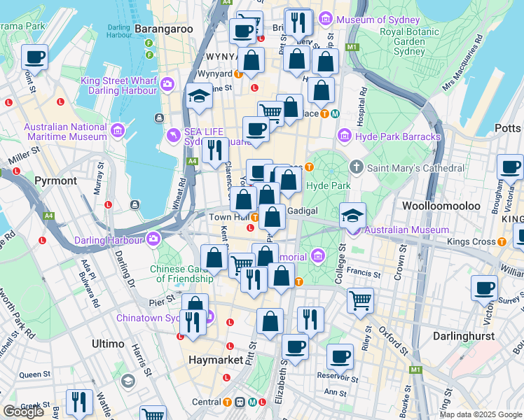
Task: Click the SEA LIFE Sydney Aquarium dolphin pin
Action: pyautogui.click(x=174, y=136)
